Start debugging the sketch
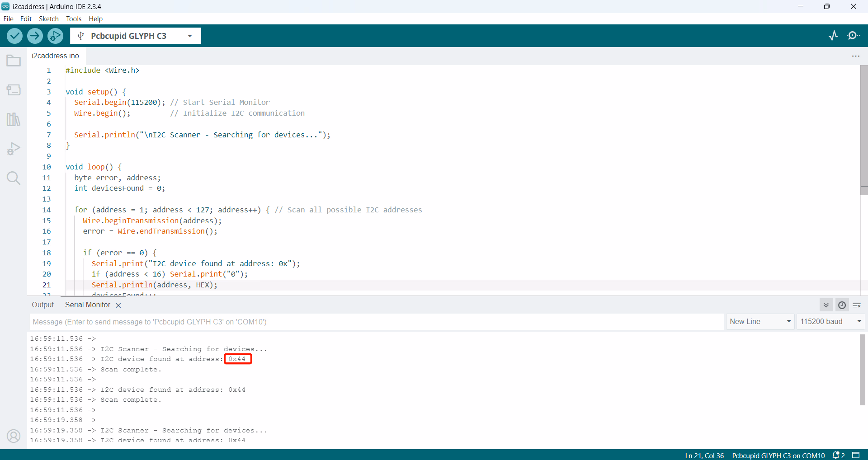868x460 pixels. click(55, 36)
